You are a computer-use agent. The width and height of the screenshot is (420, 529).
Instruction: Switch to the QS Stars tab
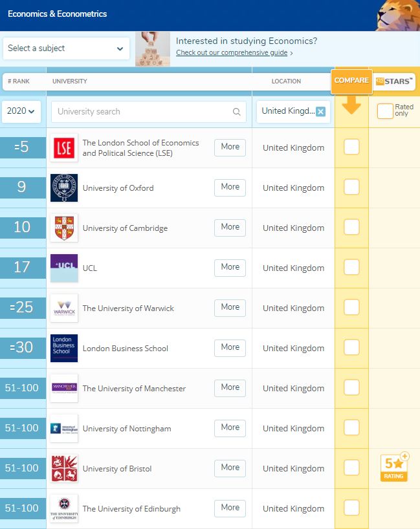pyautogui.click(x=394, y=81)
